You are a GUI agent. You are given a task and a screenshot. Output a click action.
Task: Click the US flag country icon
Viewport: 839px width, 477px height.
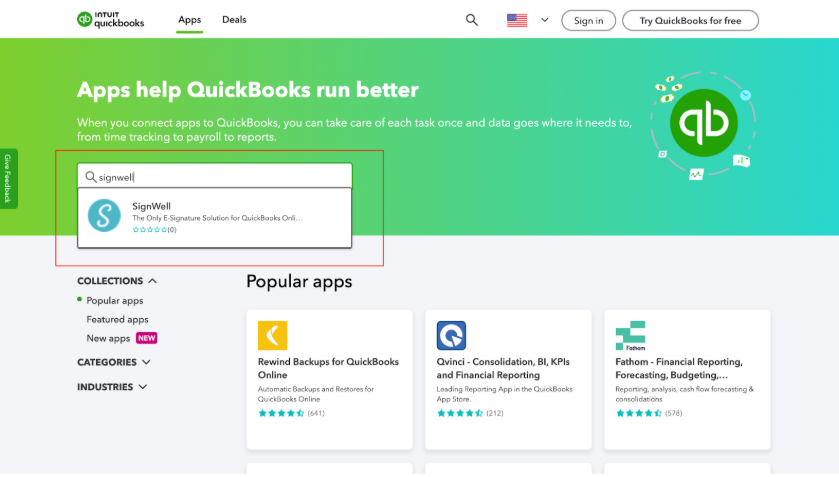[x=517, y=20]
